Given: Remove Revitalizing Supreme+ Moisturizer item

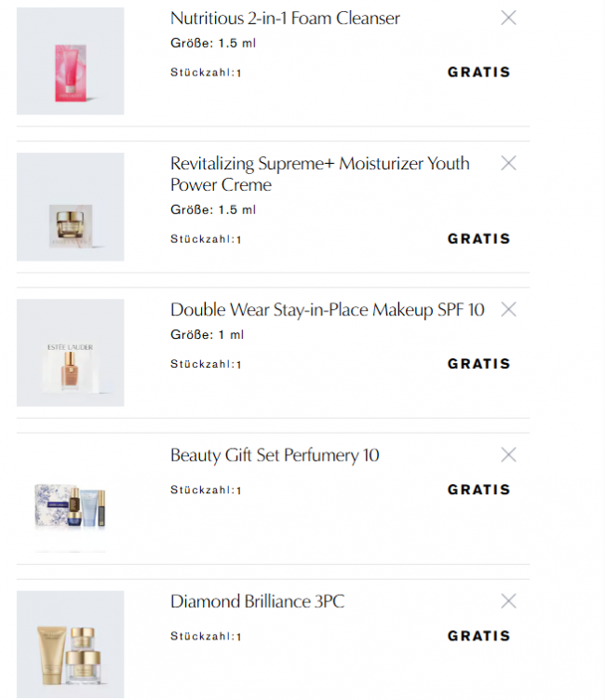Looking at the screenshot, I should click(x=508, y=163).
